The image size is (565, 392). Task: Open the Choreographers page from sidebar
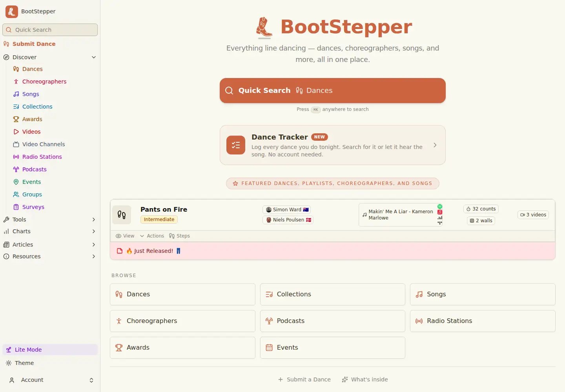point(44,82)
